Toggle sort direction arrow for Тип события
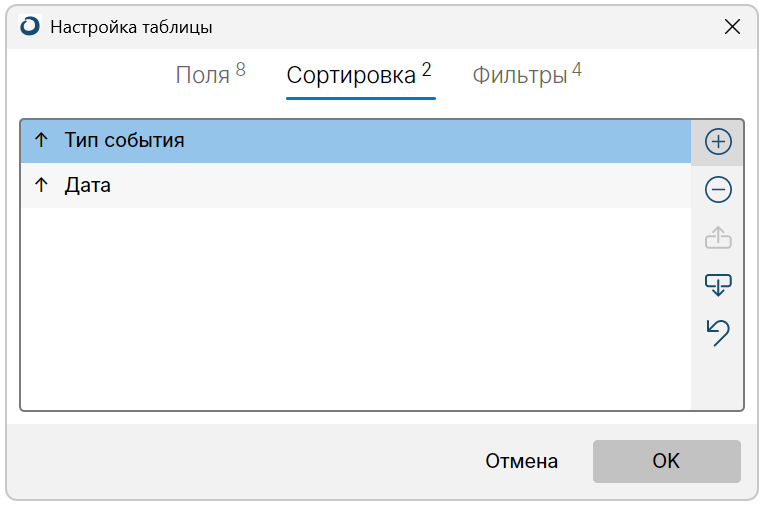The height and width of the screenshot is (505, 764). point(41,141)
